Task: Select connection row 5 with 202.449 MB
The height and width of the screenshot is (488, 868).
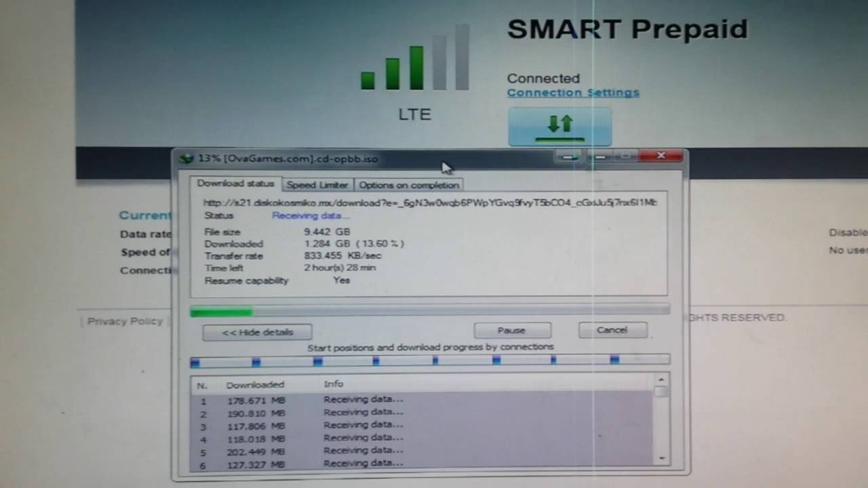Action: point(422,451)
